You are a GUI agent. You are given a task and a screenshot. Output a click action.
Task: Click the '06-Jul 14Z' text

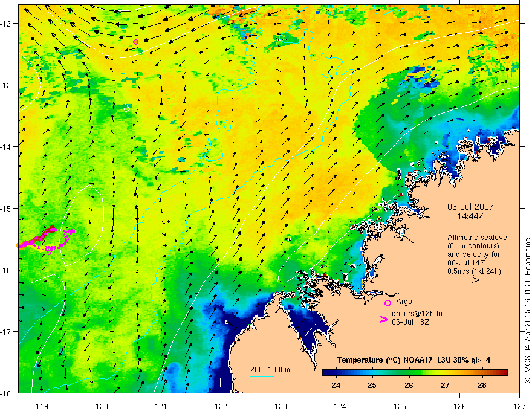coord(466,262)
